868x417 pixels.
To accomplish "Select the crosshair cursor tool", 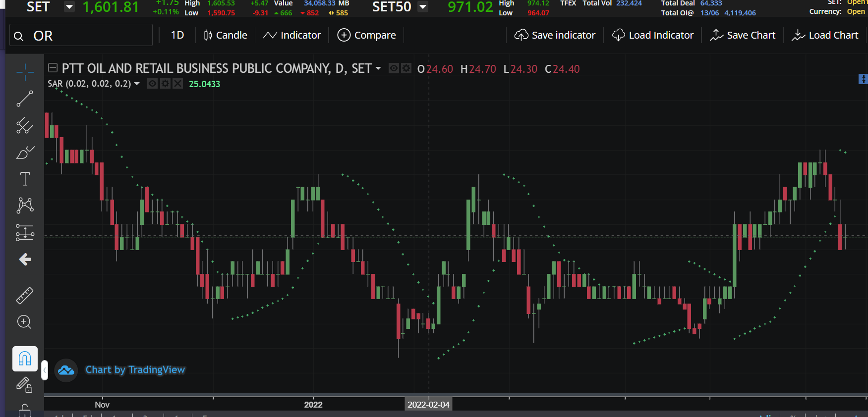I will 25,72.
